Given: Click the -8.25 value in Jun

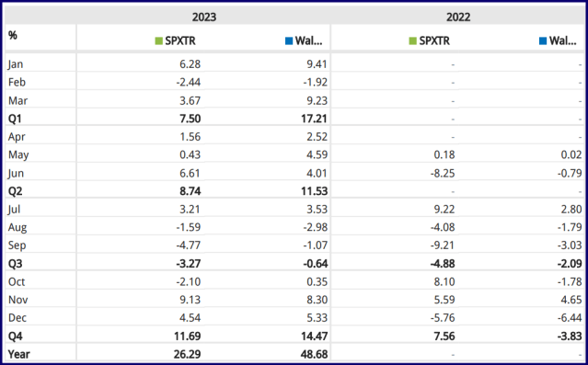Looking at the screenshot, I should pos(443,173).
